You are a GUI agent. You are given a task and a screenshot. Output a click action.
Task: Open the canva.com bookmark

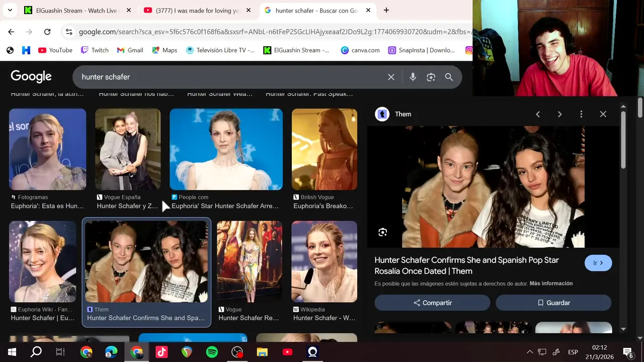coord(360,50)
